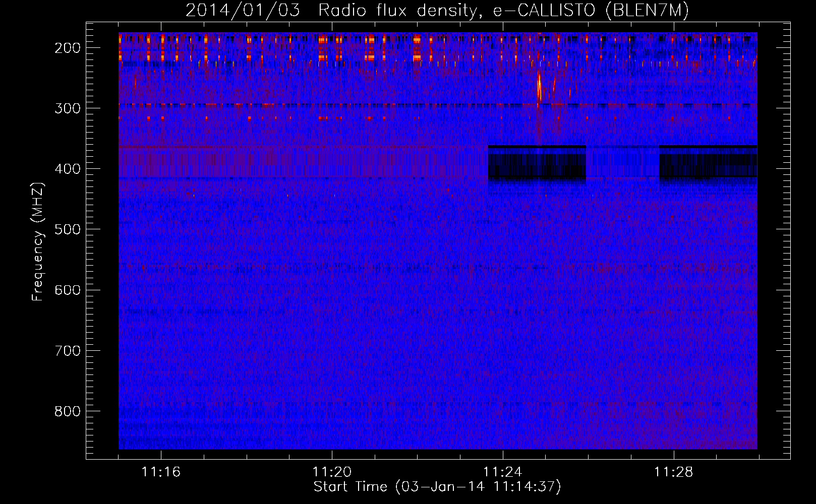Click the 500 frequency tick label

(68, 229)
